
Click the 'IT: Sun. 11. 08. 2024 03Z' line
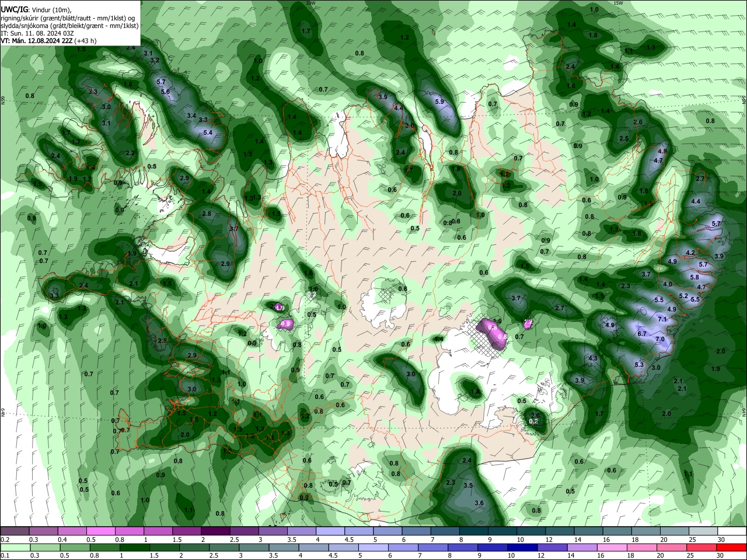pos(37,33)
